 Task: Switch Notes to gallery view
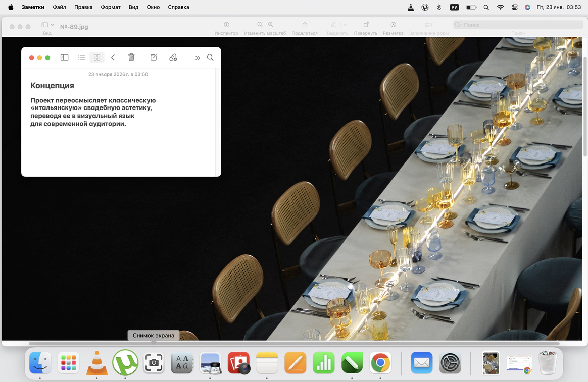97,58
